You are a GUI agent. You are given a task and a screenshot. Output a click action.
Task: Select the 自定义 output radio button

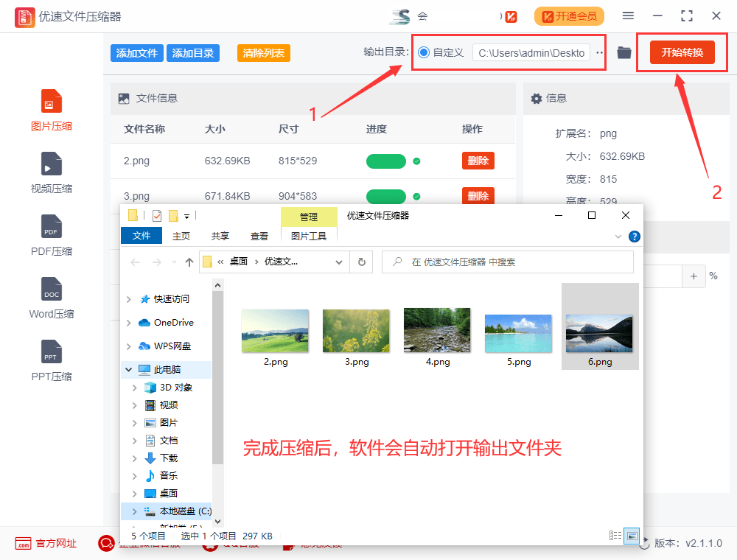point(424,52)
